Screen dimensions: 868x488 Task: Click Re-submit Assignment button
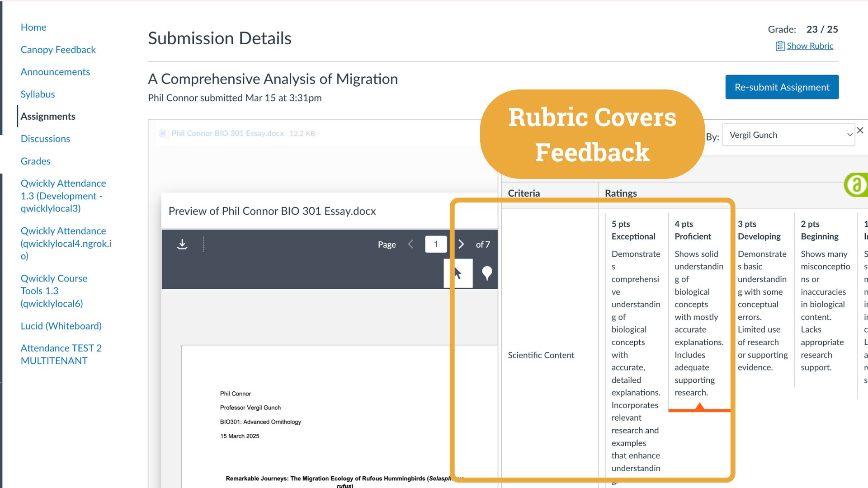point(782,87)
